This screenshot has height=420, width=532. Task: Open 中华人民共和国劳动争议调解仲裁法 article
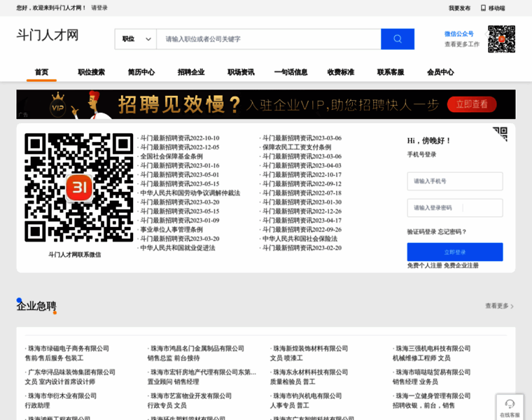190,193
